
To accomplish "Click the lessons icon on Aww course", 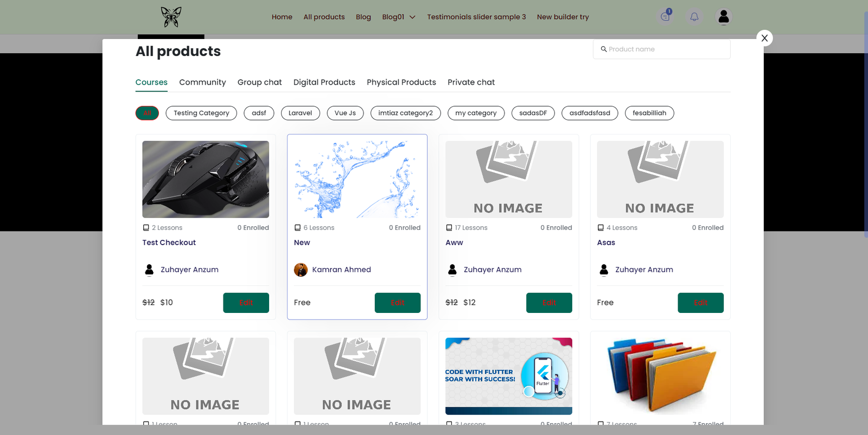I will tap(449, 228).
